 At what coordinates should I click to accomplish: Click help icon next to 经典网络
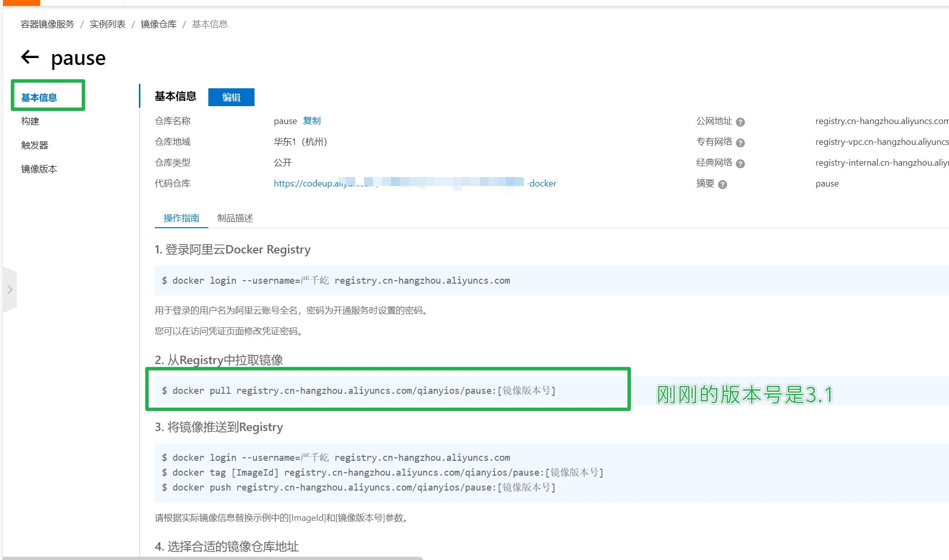click(x=740, y=164)
